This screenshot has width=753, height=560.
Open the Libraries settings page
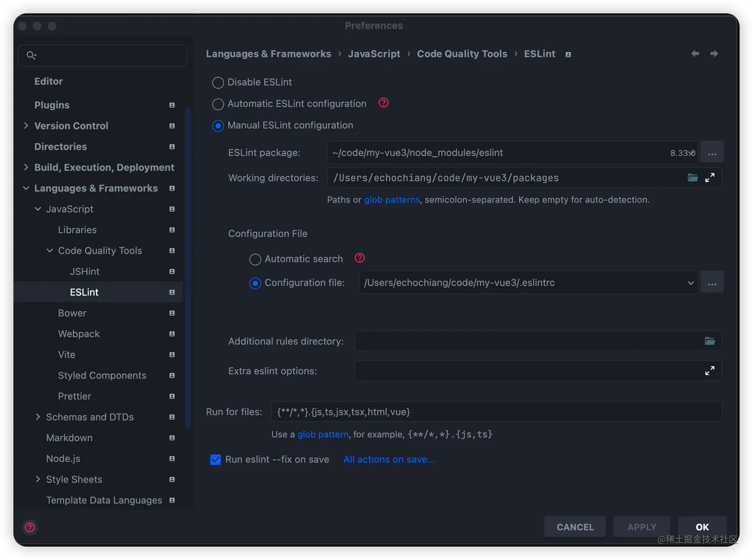[x=77, y=230]
